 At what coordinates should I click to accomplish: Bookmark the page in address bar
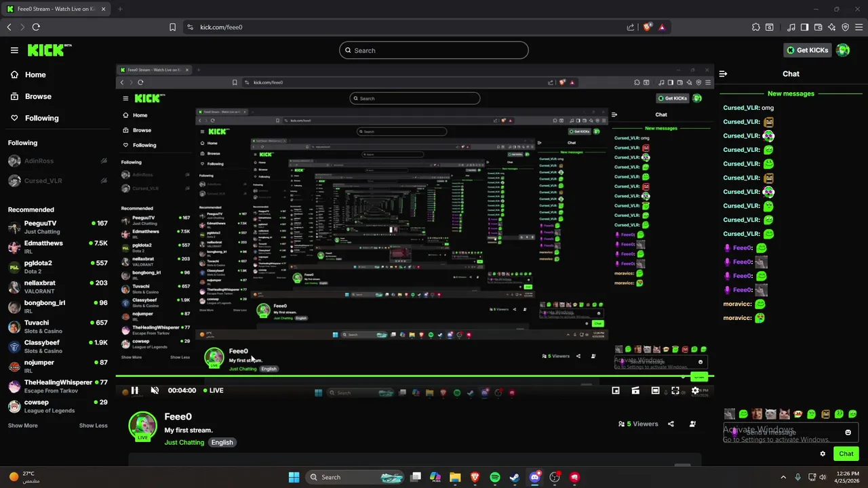172,27
